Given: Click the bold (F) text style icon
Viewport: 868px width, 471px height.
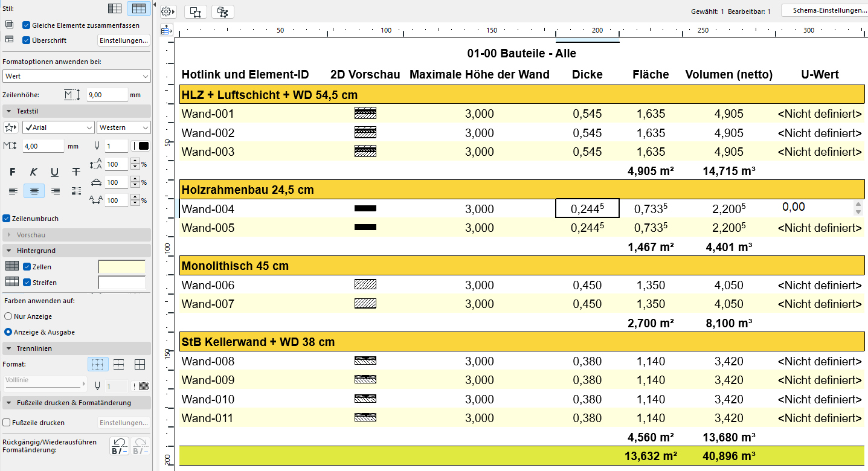Looking at the screenshot, I should pos(13,173).
